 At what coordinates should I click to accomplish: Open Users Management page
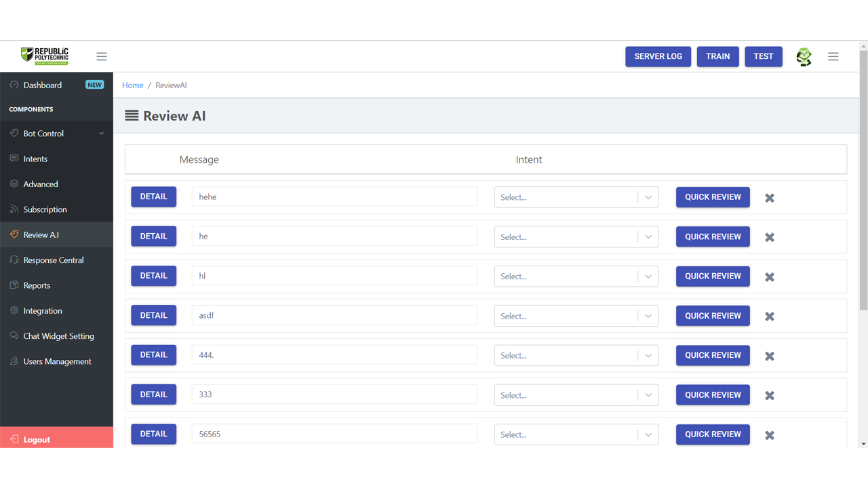(x=57, y=361)
